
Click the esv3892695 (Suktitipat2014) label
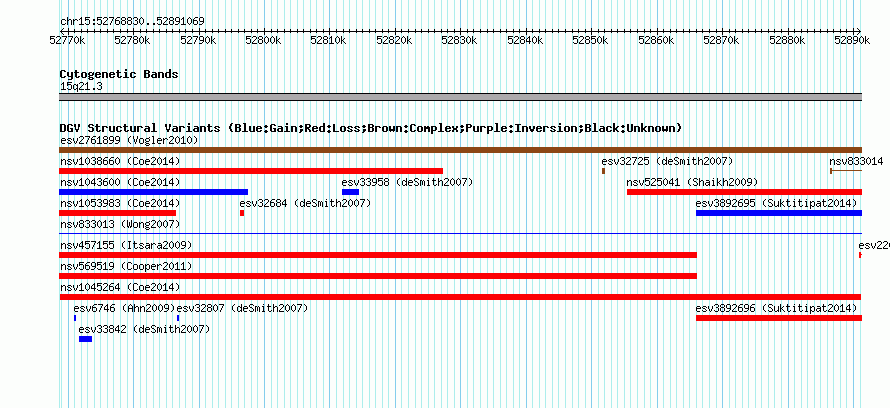coord(776,203)
